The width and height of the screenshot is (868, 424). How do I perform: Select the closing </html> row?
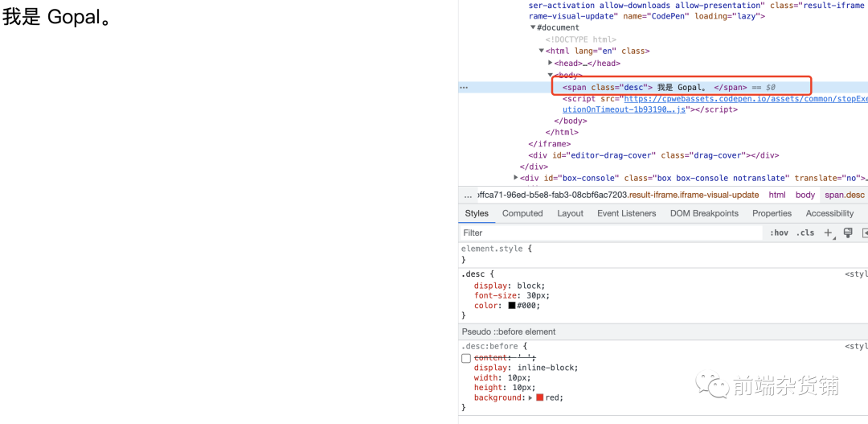click(x=562, y=133)
